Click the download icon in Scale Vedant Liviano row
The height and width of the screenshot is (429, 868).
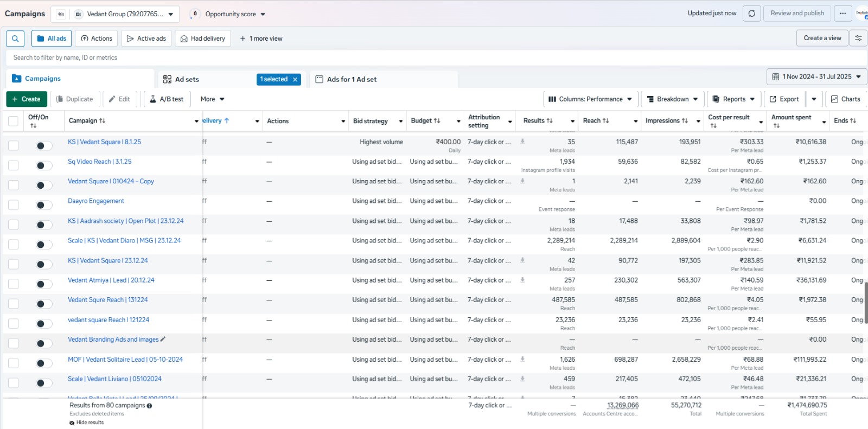pyautogui.click(x=522, y=379)
